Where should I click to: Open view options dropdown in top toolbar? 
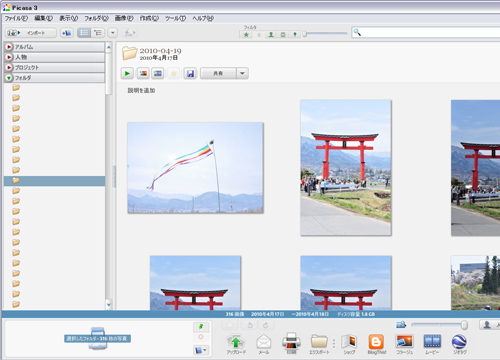(113, 33)
